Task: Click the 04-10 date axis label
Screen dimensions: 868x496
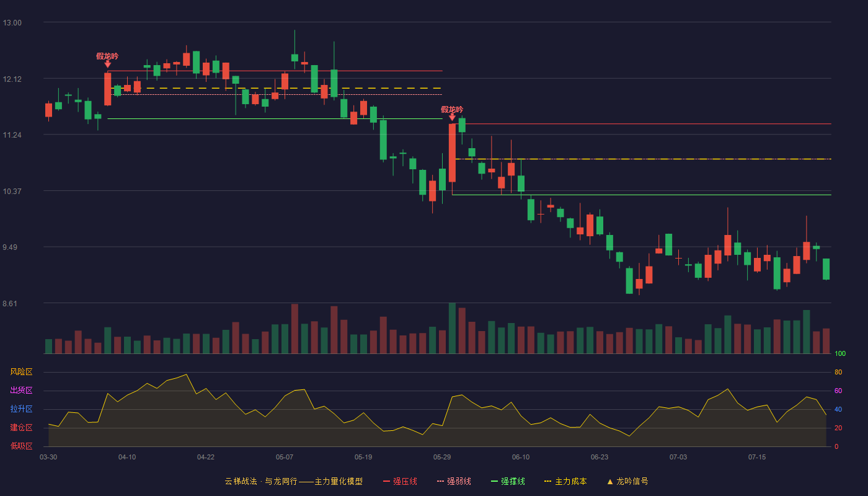Action: (x=127, y=457)
